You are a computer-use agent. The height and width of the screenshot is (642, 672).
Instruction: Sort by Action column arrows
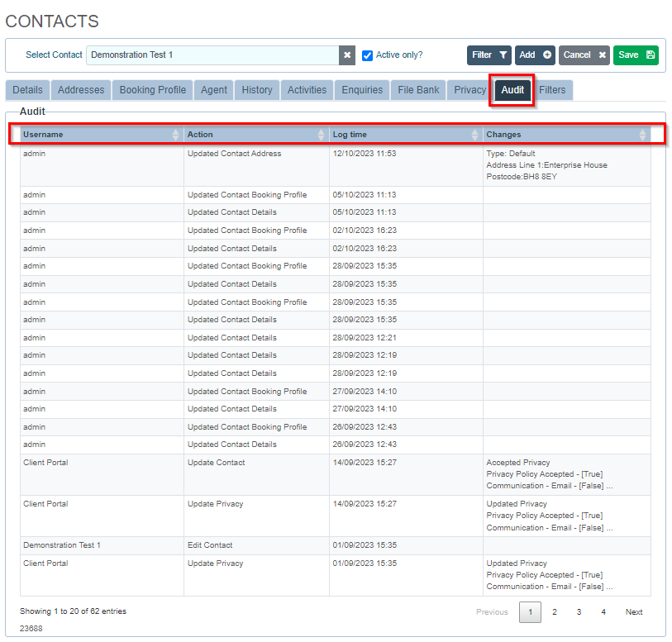point(321,135)
